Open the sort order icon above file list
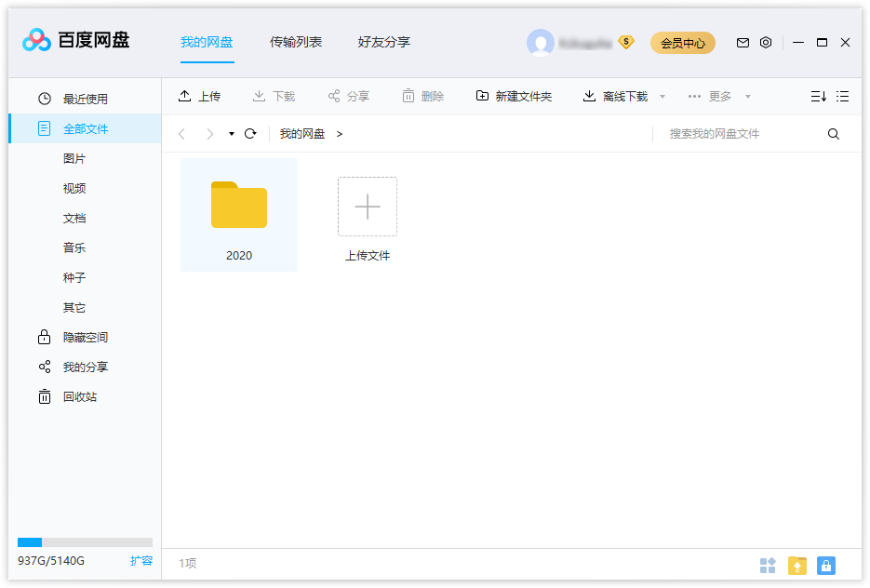This screenshot has height=588, width=870. pos(818,96)
